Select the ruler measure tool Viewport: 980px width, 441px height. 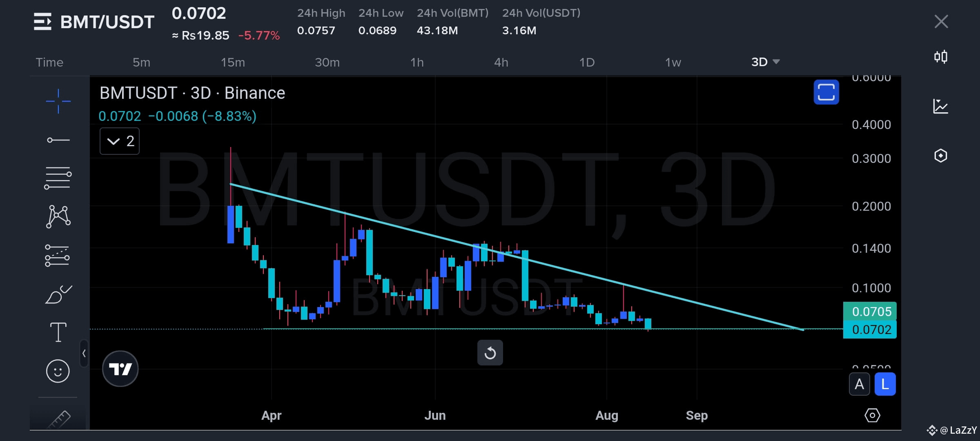(59, 419)
